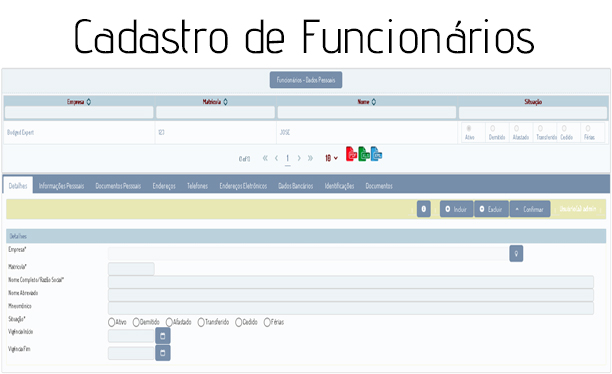
Task: Sort the grid by the Empresa column
Action: pyautogui.click(x=89, y=102)
